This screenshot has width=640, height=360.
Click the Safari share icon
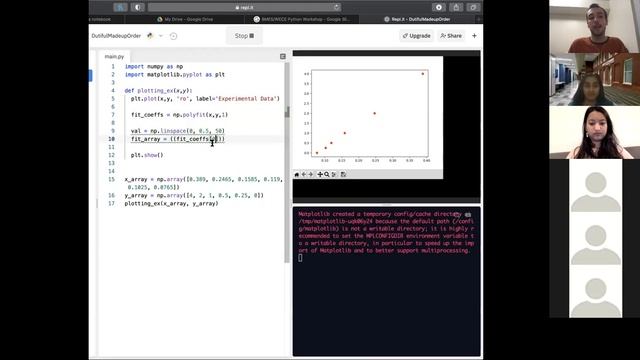(456, 7)
